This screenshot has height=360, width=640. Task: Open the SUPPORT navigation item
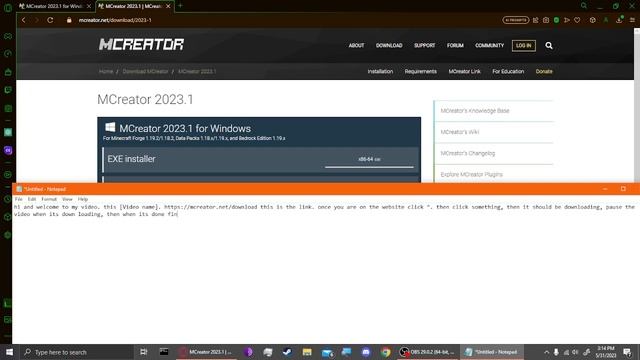pyautogui.click(x=424, y=45)
